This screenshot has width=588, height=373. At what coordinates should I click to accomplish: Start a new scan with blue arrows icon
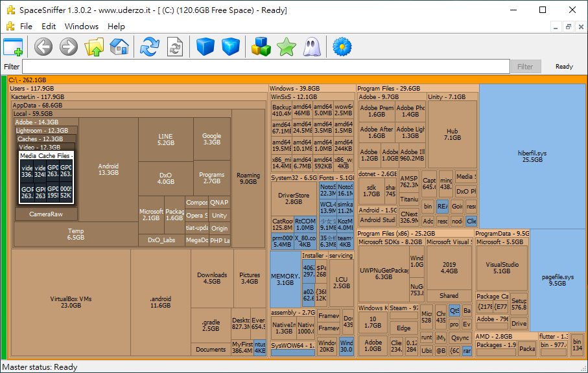[150, 47]
